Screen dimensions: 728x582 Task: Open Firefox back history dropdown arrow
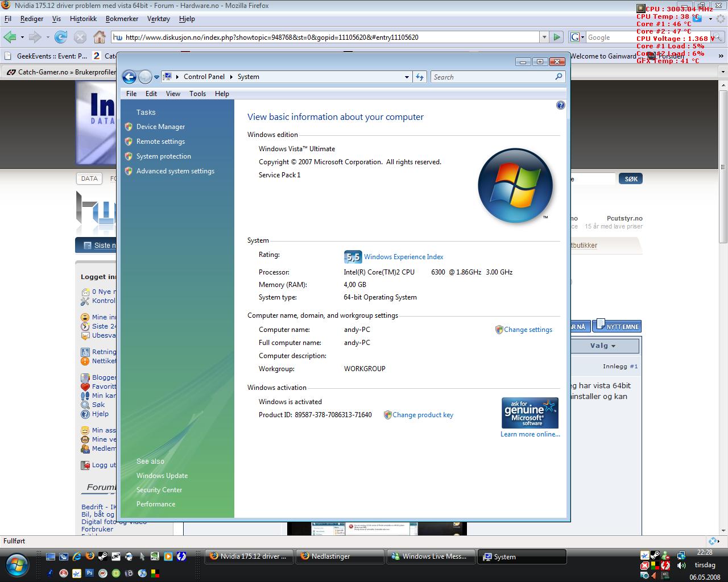(x=22, y=37)
